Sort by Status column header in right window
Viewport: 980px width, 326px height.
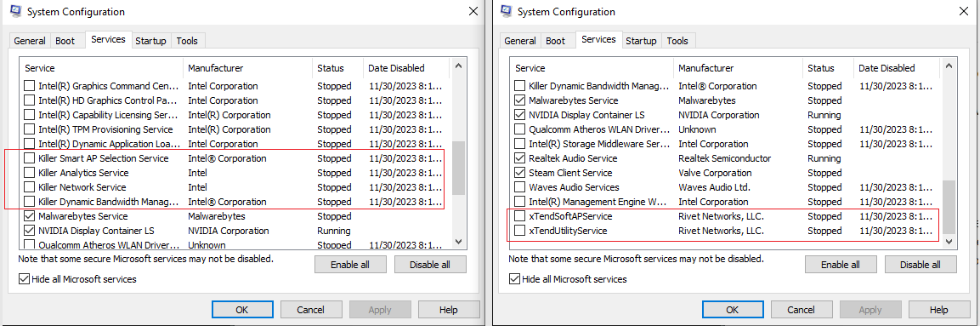[828, 68]
